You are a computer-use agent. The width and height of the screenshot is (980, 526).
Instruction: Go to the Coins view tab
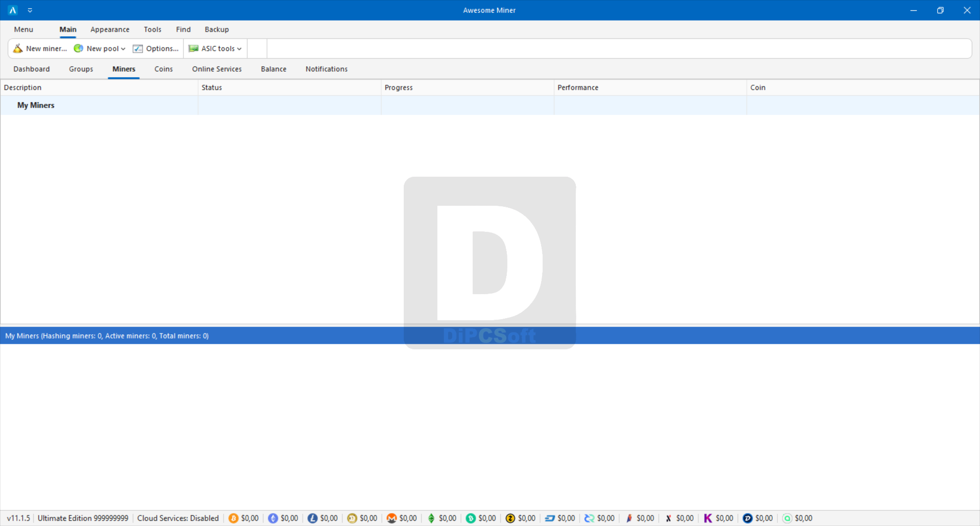pos(164,69)
